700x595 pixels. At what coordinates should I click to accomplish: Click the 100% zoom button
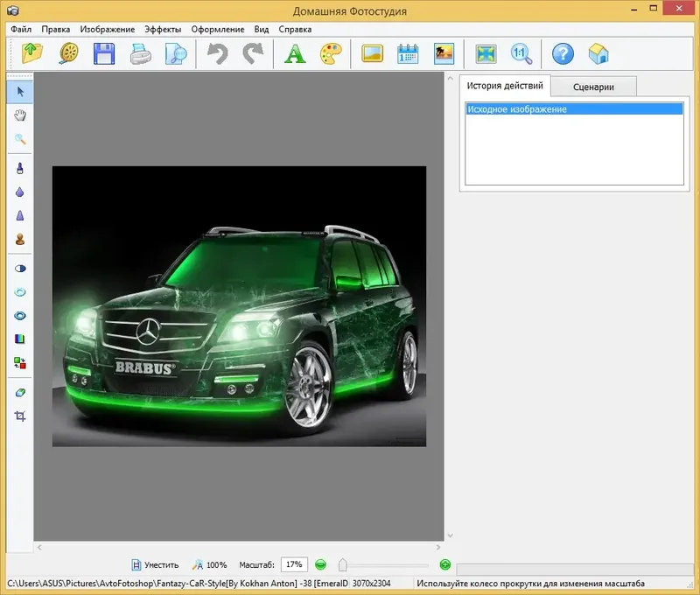[209, 565]
